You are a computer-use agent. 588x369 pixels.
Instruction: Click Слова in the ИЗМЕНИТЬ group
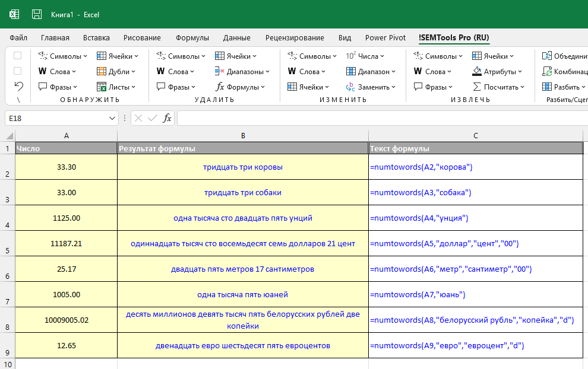[x=306, y=72]
